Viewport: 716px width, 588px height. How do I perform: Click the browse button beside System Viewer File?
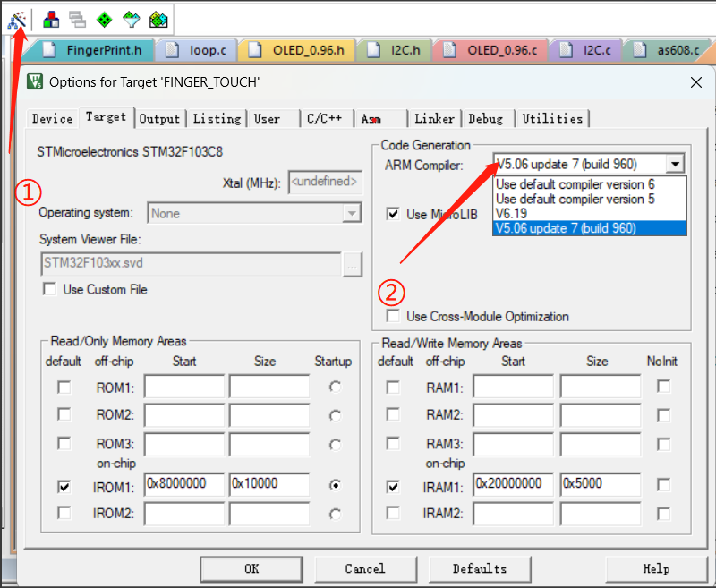tap(352, 263)
